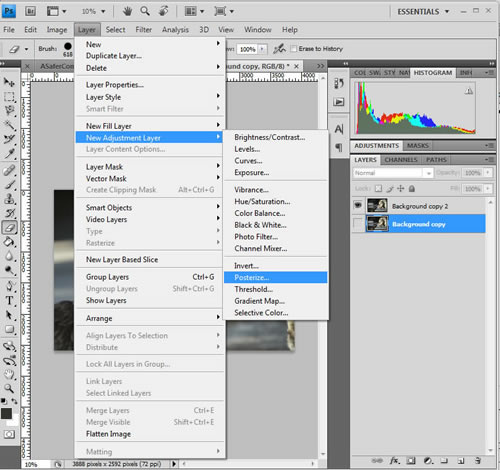Select the Brush tool

click(x=9, y=184)
